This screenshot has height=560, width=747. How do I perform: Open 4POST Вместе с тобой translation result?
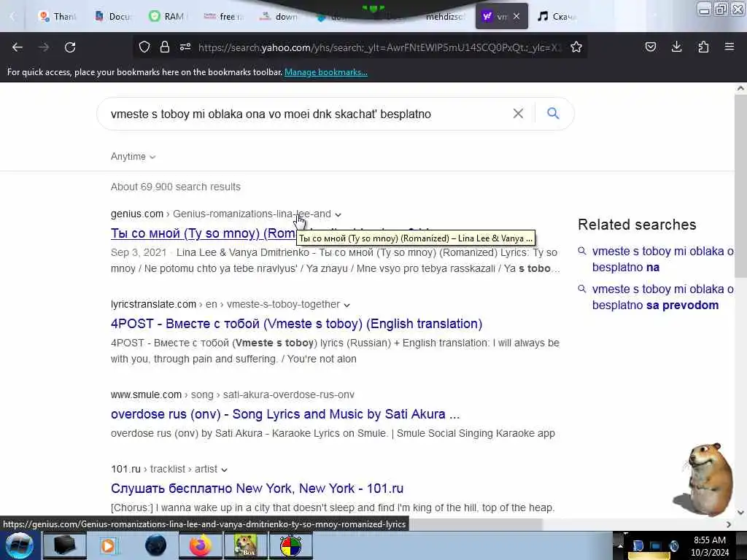[x=296, y=324]
